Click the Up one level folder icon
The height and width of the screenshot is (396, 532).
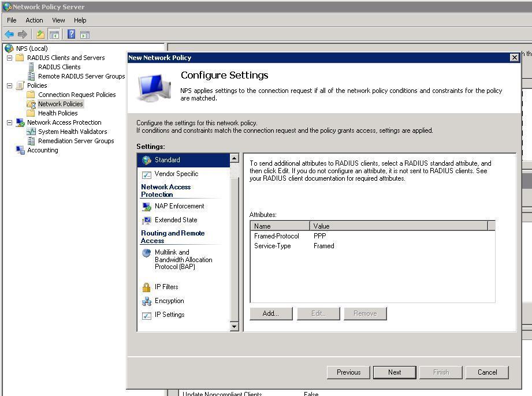tap(40, 34)
